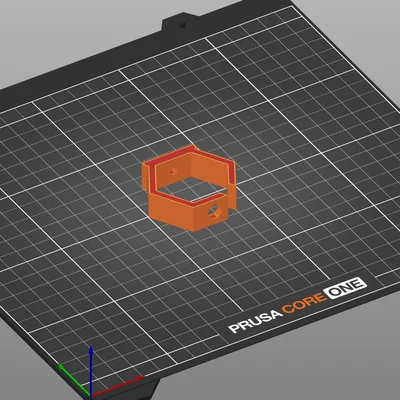Click the blue Z axis arrow

[91, 372]
